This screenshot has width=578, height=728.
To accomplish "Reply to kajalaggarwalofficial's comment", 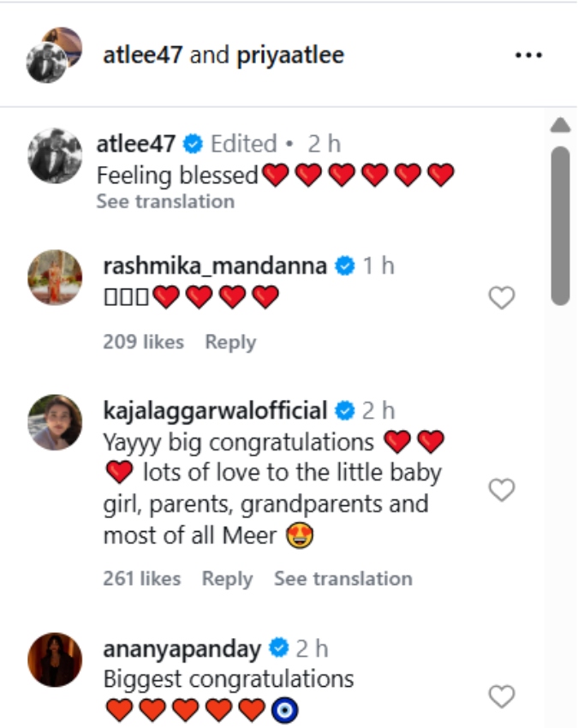I will coord(227,579).
